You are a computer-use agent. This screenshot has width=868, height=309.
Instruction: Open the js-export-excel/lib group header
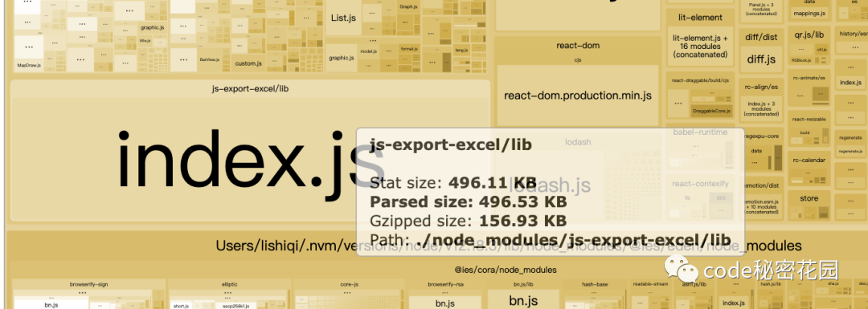250,88
